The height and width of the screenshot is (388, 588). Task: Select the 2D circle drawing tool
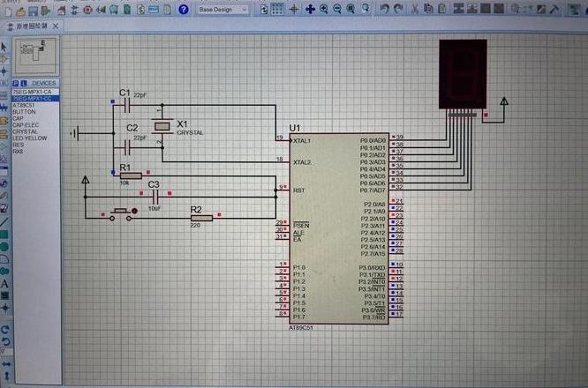pyautogui.click(x=4, y=246)
